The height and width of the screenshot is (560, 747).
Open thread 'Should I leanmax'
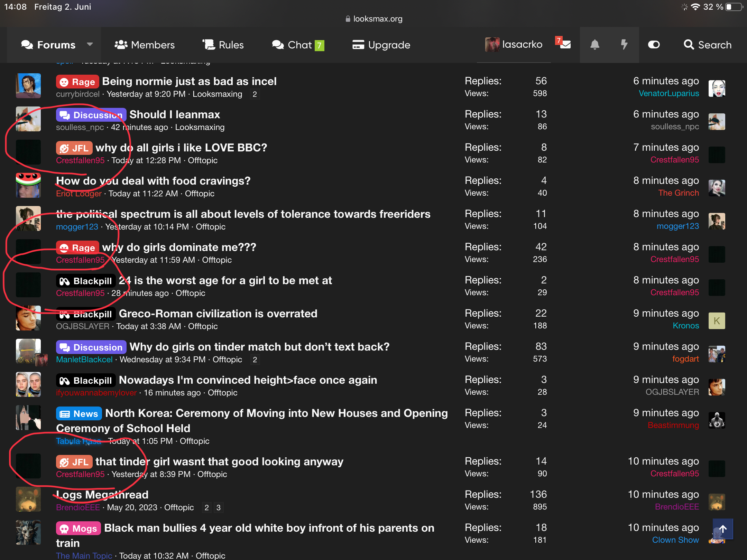pyautogui.click(x=175, y=114)
